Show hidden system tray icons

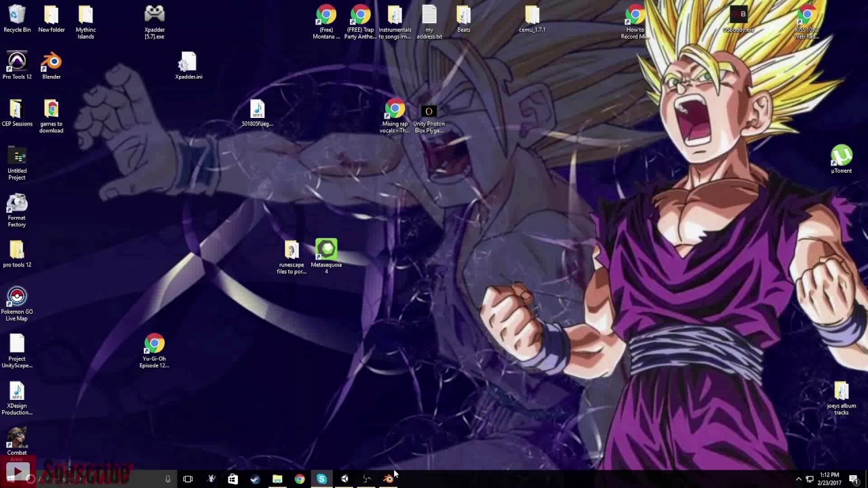click(798, 479)
